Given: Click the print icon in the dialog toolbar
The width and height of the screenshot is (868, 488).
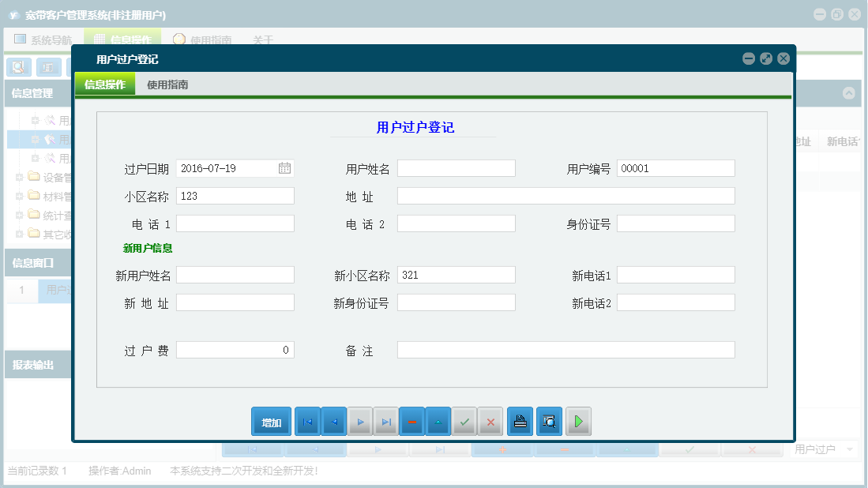Looking at the screenshot, I should pyautogui.click(x=519, y=421).
